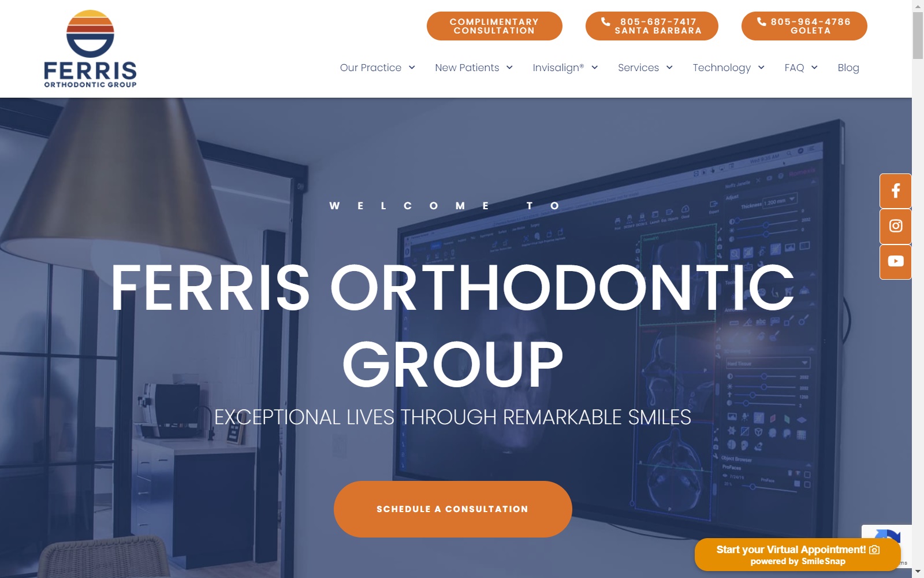924x578 pixels.
Task: Expand the Our Practice dropdown chevron
Action: [412, 68]
